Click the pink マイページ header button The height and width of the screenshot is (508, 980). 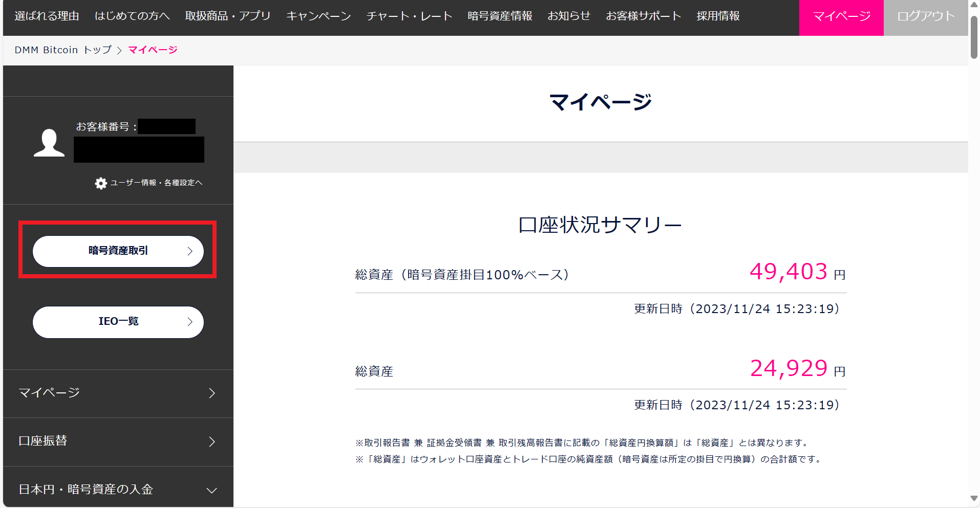tap(841, 17)
